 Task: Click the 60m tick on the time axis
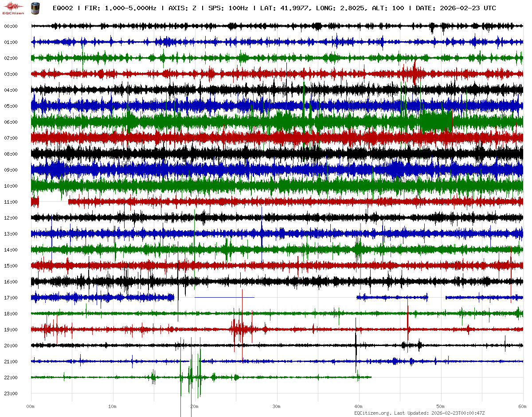[x=522, y=406]
